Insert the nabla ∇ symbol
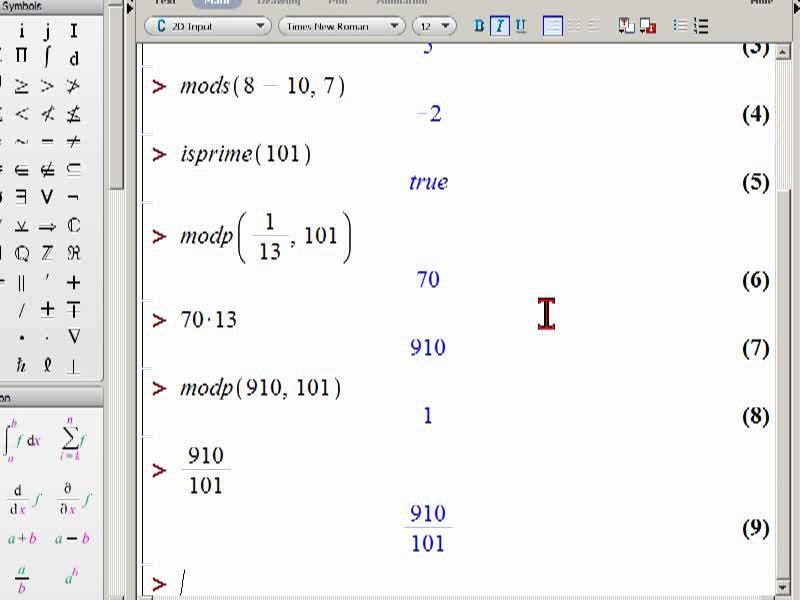 (73, 336)
